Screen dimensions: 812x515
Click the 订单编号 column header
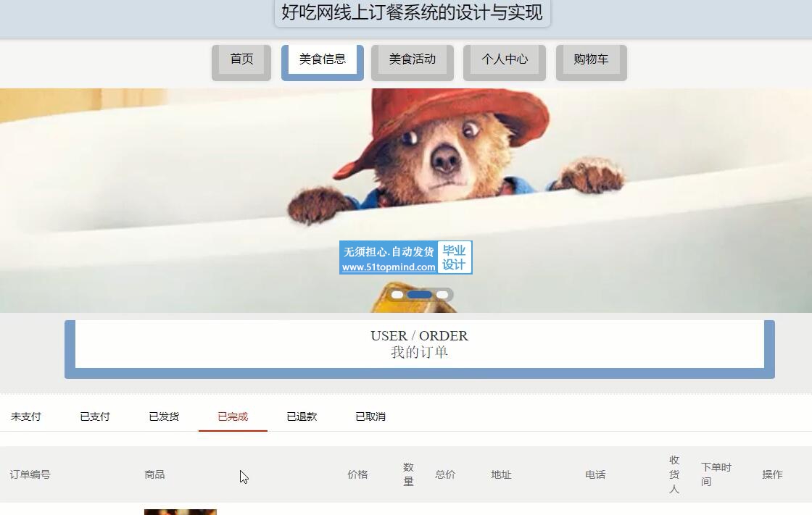tap(30, 474)
